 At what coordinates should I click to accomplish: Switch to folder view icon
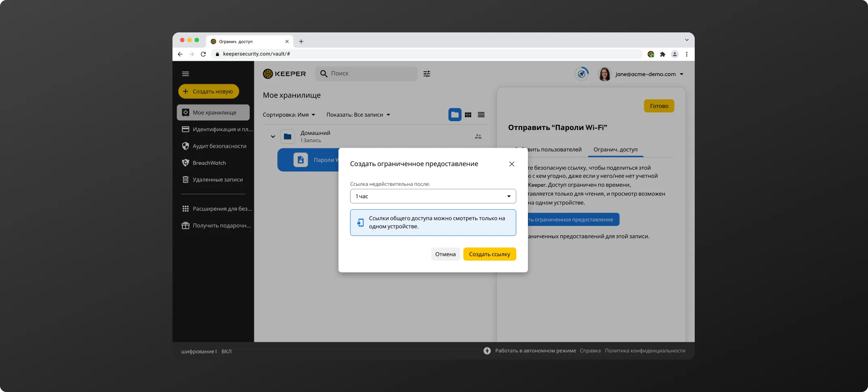point(455,115)
